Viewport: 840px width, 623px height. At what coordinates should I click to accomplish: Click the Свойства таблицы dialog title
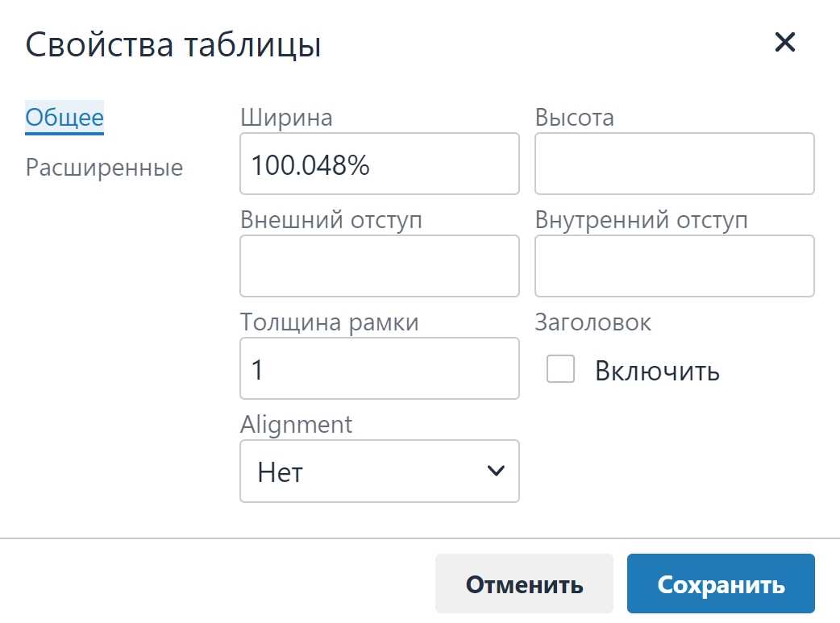(x=173, y=44)
